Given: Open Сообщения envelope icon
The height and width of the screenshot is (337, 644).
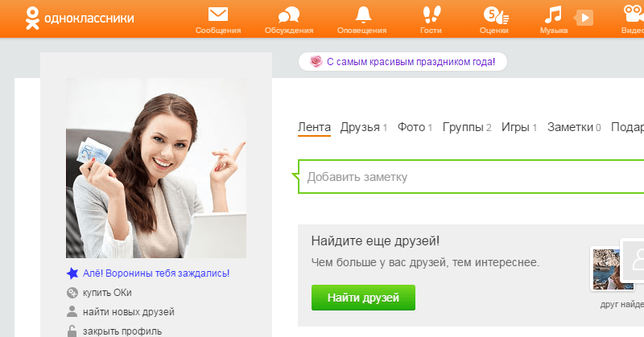Looking at the screenshot, I should pos(217,14).
